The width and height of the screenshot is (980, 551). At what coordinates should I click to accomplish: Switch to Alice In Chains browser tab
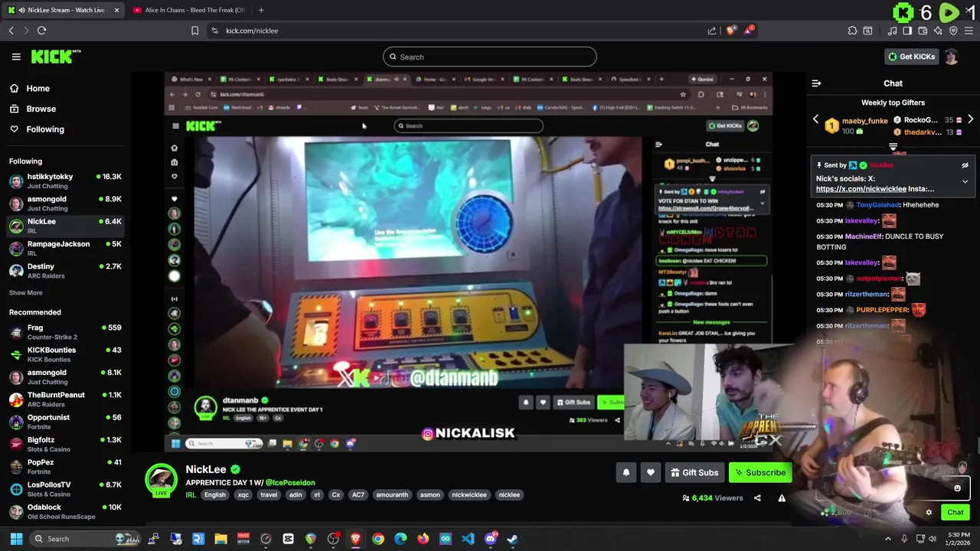189,10
